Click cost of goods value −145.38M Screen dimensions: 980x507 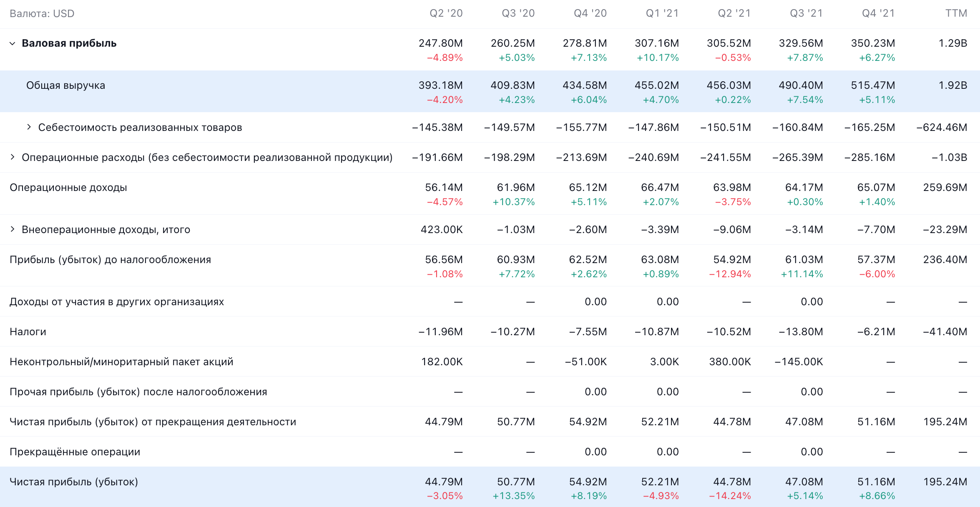[x=437, y=128]
